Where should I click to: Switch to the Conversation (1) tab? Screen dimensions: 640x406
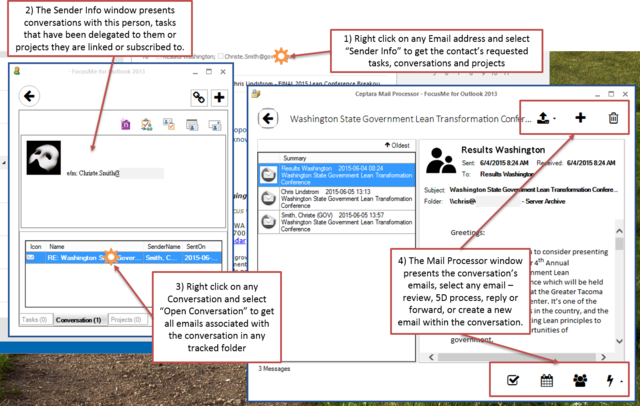78,319
